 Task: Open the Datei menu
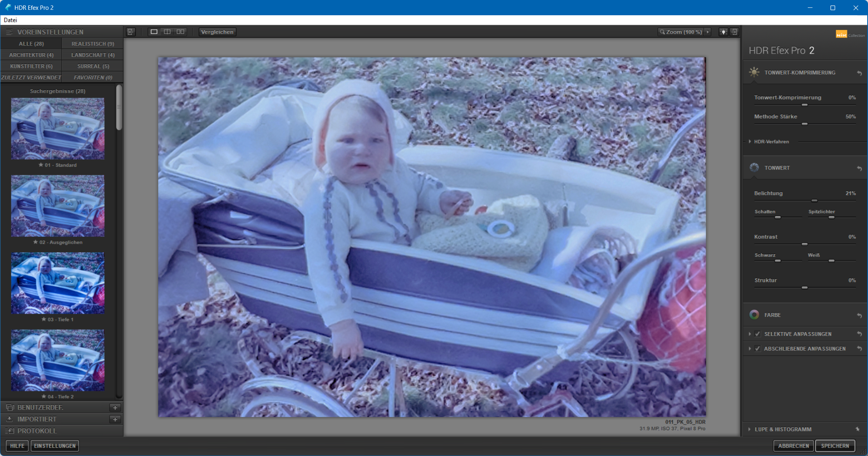pyautogui.click(x=11, y=20)
